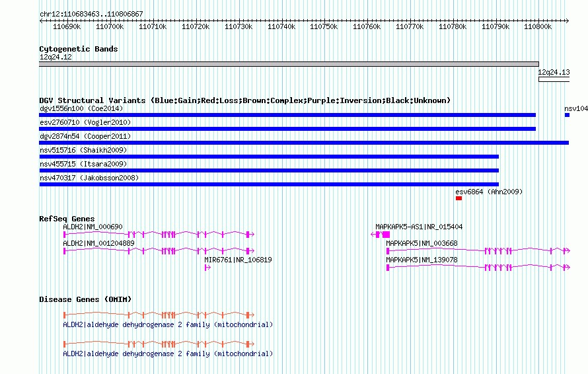Open the lower ALDH2 aldehyde dehydrogenase link
The width and height of the screenshot is (588, 374).
168,354
